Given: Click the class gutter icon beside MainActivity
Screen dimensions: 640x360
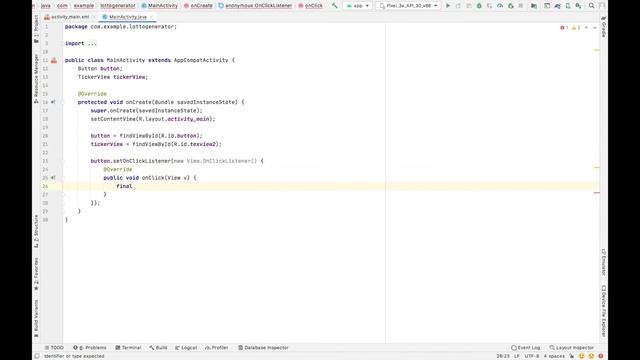Looking at the screenshot, I should tap(54, 60).
